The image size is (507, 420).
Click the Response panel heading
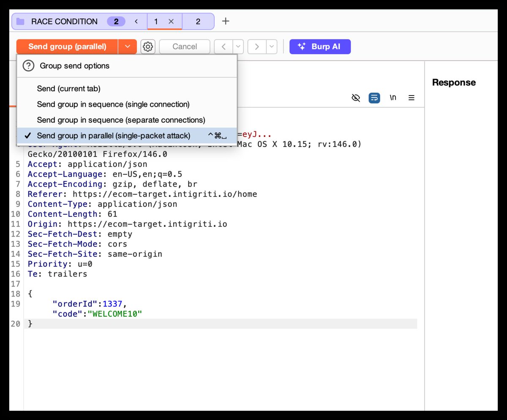tap(454, 82)
